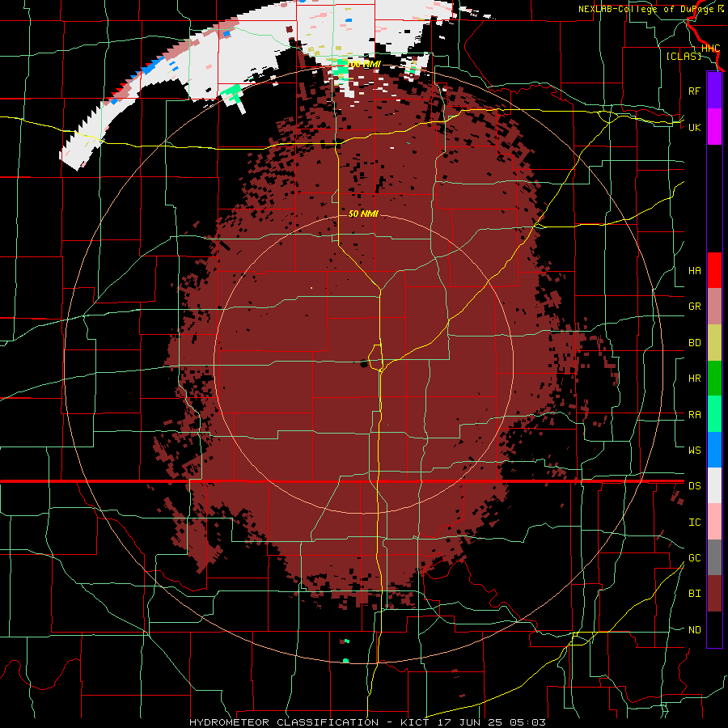Image resolution: width=728 pixels, height=728 pixels.
Task: Click the RF legend label
Action: [x=694, y=91]
